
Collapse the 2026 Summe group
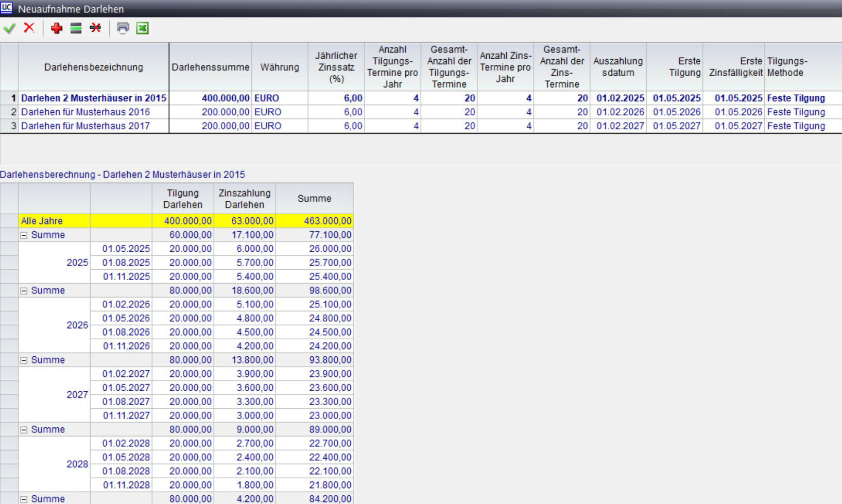coord(24,291)
